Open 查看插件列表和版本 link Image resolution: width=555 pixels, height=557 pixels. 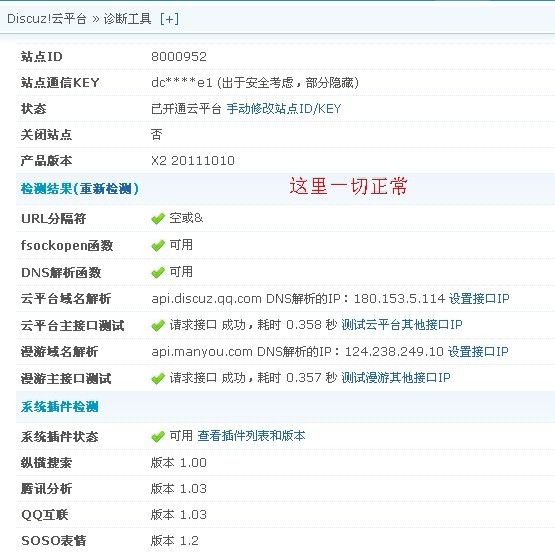[252, 436]
